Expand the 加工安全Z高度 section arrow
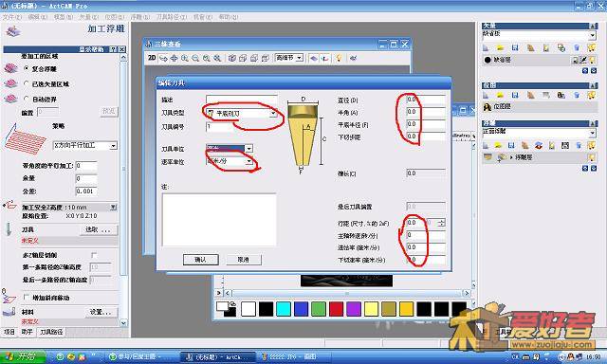607x364 pixels. pyautogui.click(x=113, y=208)
